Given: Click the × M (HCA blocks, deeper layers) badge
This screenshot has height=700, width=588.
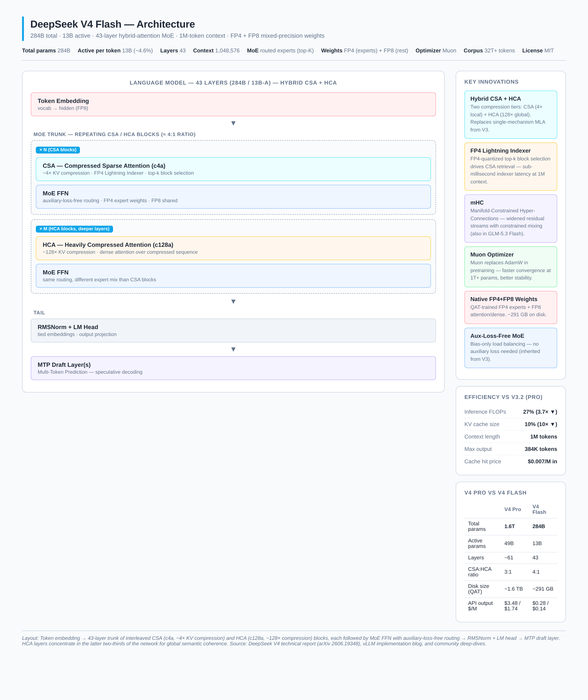Looking at the screenshot, I should [74, 229].
